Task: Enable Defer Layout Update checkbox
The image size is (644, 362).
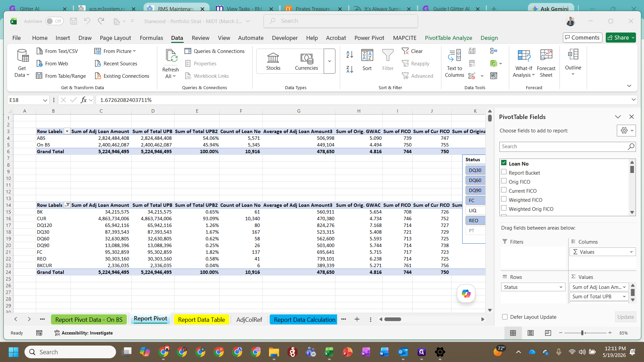Action: click(x=504, y=317)
